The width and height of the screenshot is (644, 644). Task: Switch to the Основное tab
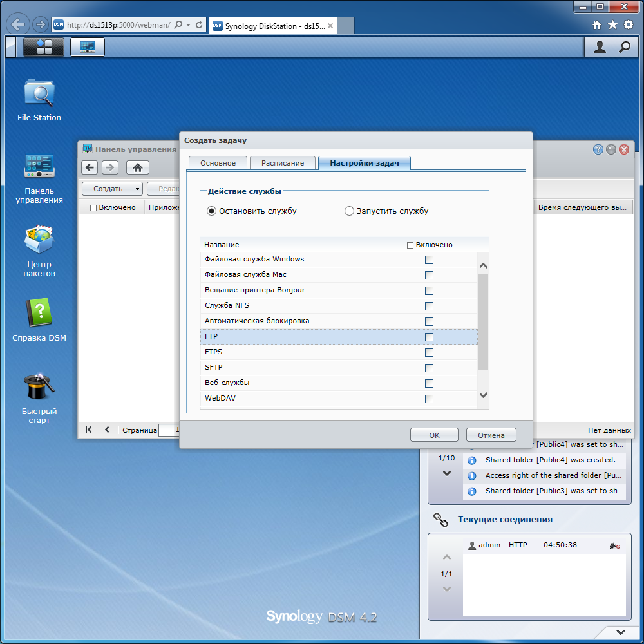[218, 163]
